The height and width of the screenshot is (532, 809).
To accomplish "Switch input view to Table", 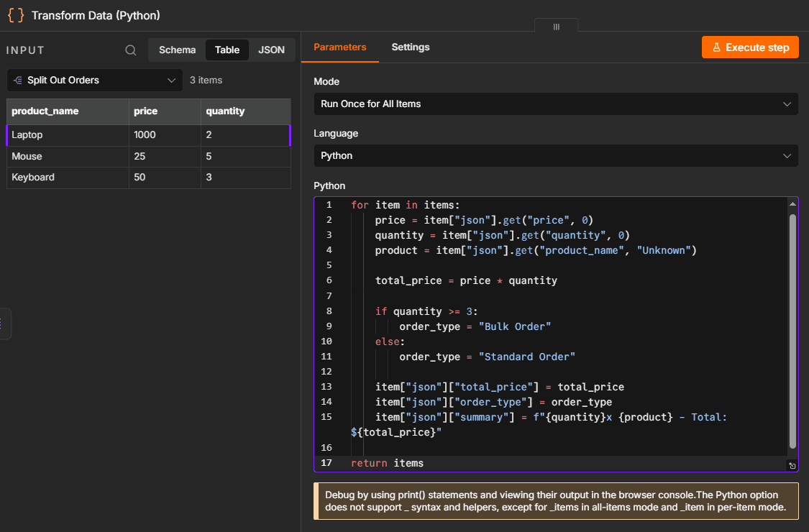I will (227, 50).
